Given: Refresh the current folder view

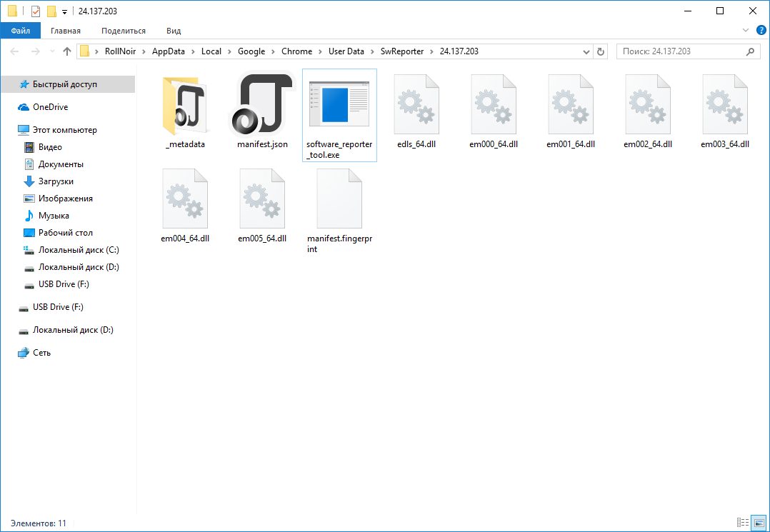Looking at the screenshot, I should coord(601,51).
